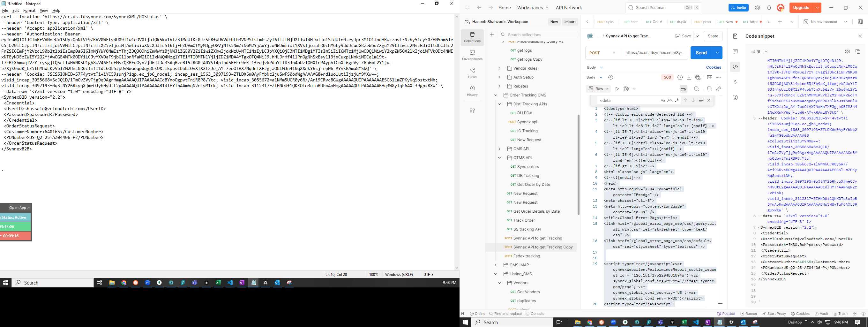This screenshot has height=327, width=868.
Task: Click the save as example icon
Action: point(710,77)
